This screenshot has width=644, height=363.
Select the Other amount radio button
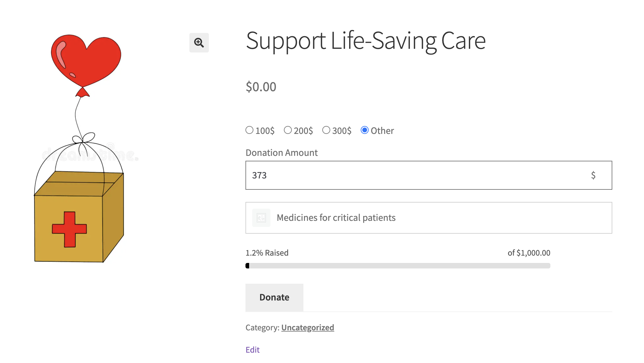(x=365, y=130)
